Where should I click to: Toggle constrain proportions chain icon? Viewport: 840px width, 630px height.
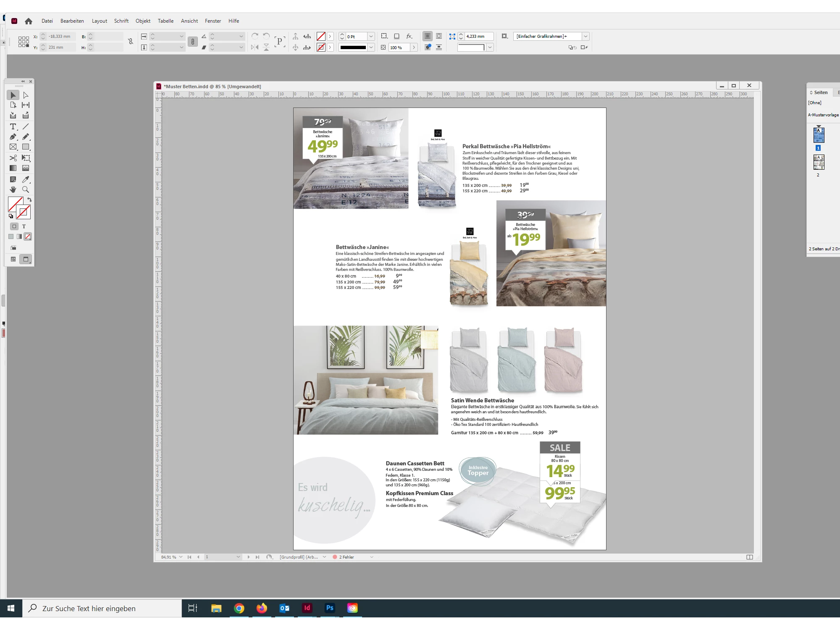tap(131, 42)
